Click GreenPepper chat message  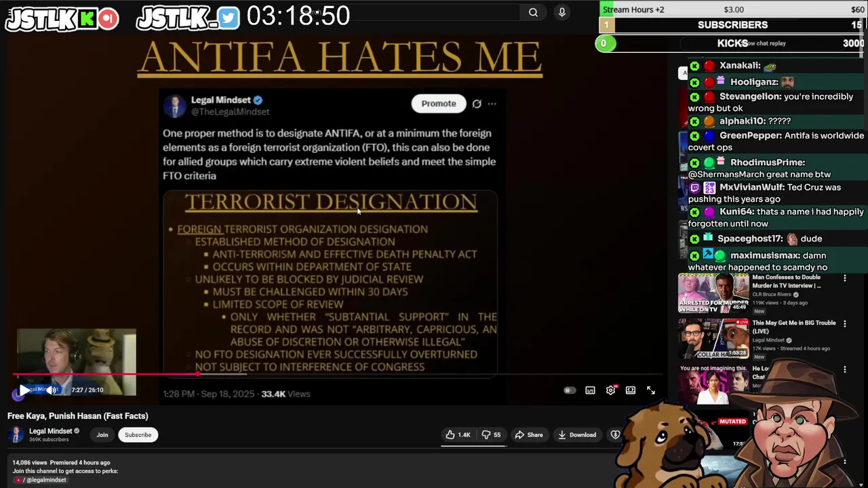pos(776,141)
